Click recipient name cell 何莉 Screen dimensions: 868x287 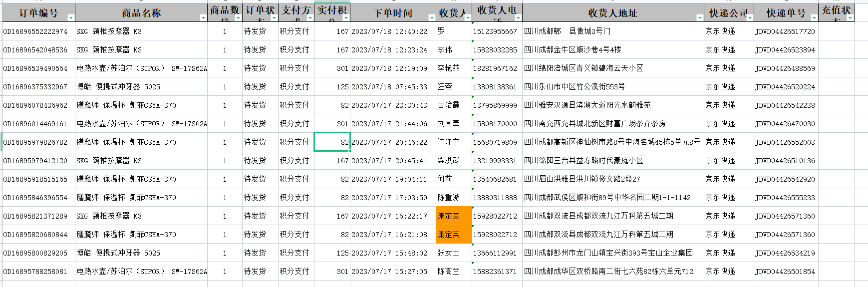point(454,179)
